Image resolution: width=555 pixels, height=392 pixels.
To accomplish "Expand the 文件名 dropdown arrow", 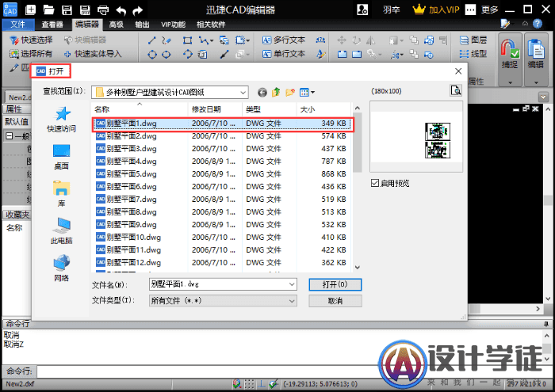I will point(292,284).
